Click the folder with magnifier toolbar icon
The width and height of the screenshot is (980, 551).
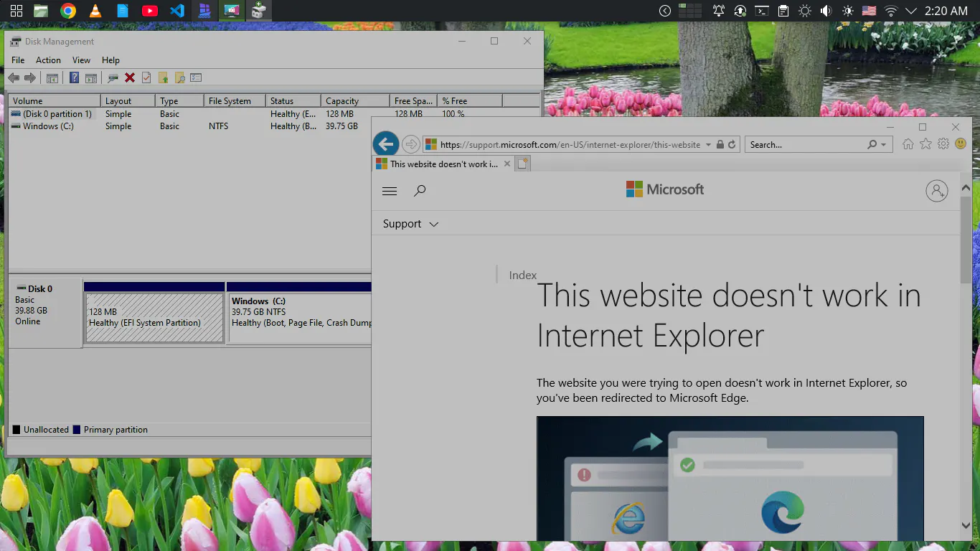coord(180,77)
